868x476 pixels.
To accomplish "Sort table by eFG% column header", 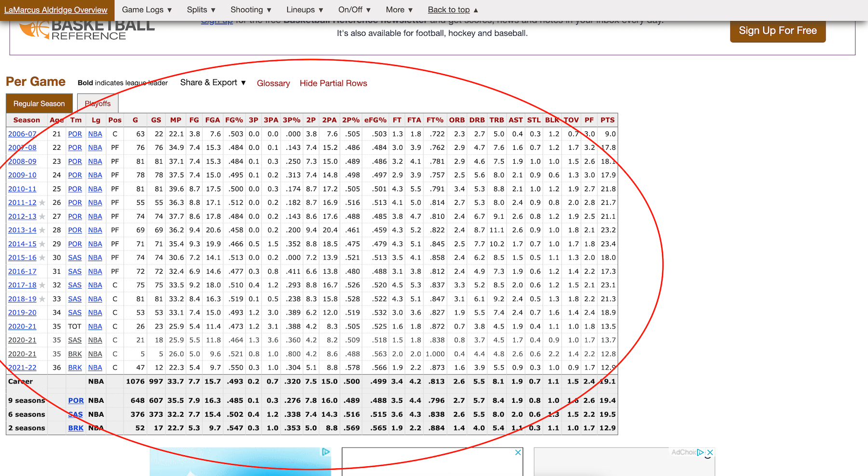I will [375, 120].
